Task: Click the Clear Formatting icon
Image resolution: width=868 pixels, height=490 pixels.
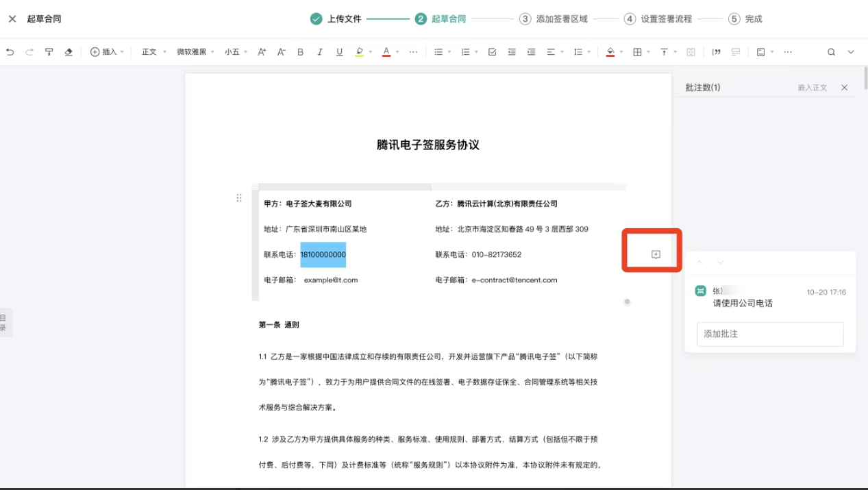Action: (66, 51)
